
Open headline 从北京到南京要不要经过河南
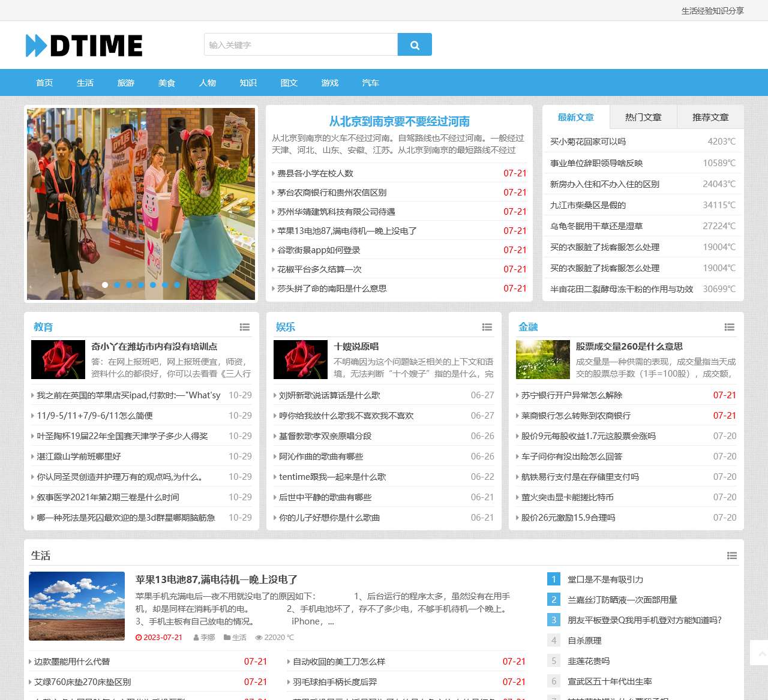point(399,121)
